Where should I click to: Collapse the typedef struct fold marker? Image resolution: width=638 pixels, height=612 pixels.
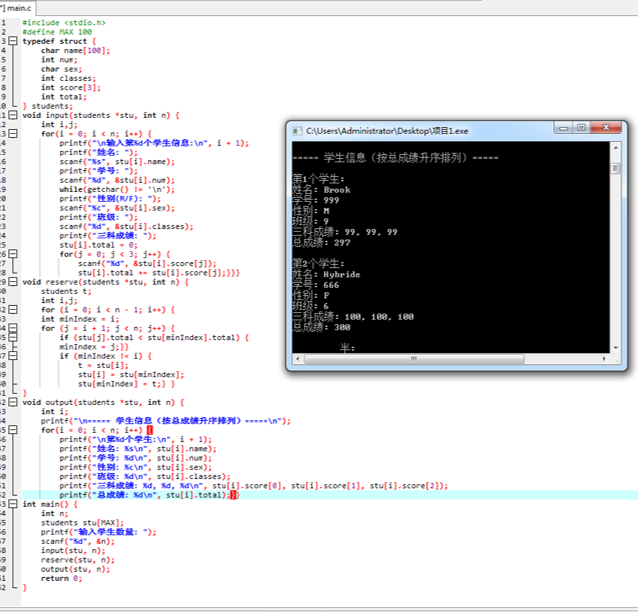(13, 41)
